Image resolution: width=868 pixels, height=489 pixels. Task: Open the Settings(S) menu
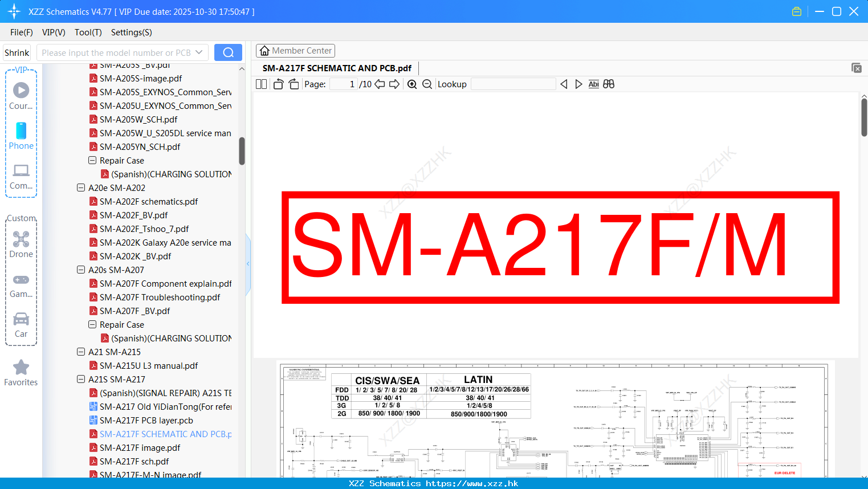(x=132, y=32)
